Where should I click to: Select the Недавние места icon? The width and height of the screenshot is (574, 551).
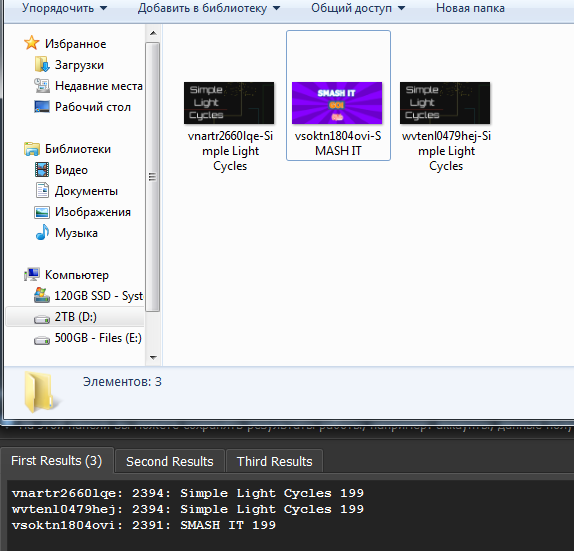(x=42, y=86)
